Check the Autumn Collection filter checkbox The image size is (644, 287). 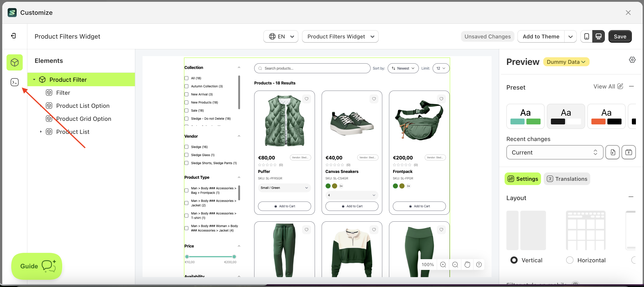(186, 86)
